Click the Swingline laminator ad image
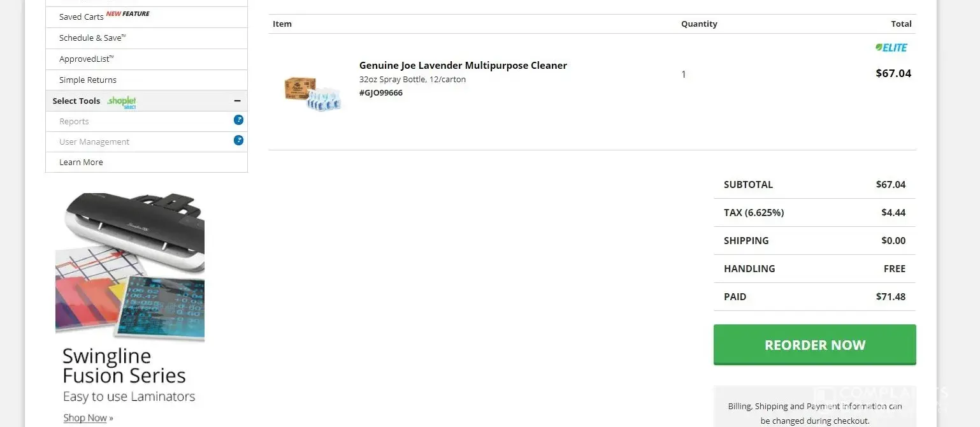980x427 pixels. (x=130, y=267)
